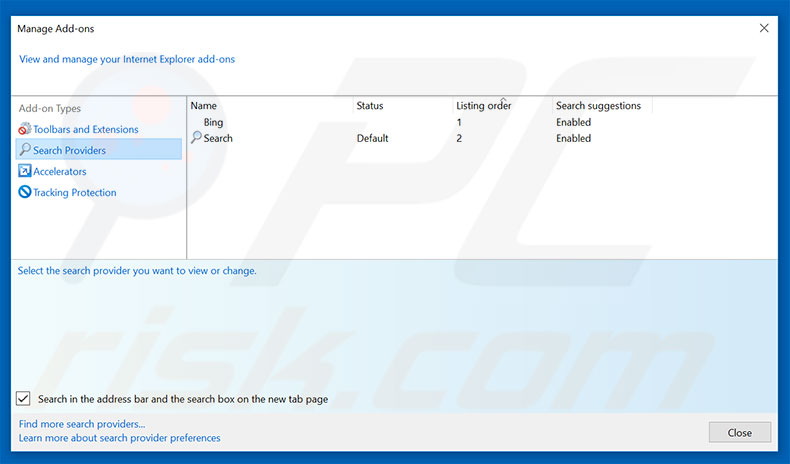Click the Close button
Screen dimensions: 790x464
click(740, 432)
